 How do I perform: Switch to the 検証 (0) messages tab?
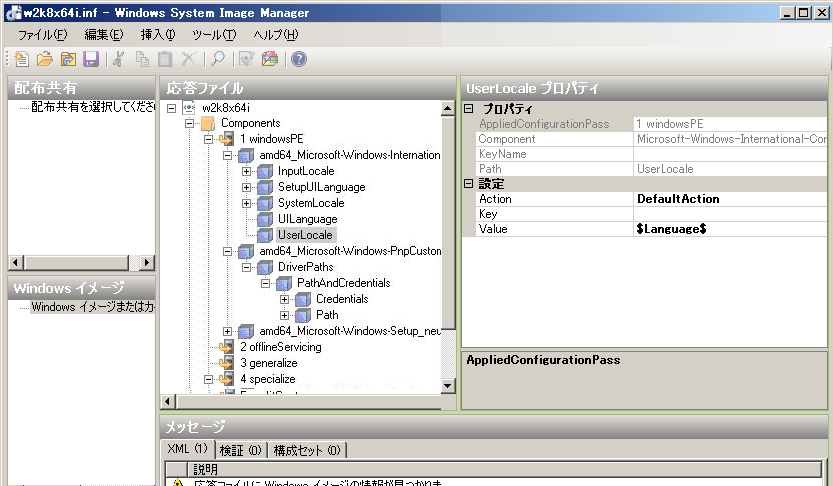coord(240,450)
